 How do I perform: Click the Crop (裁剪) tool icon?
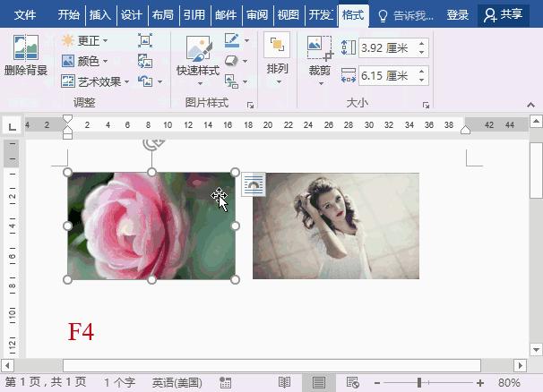[320, 48]
